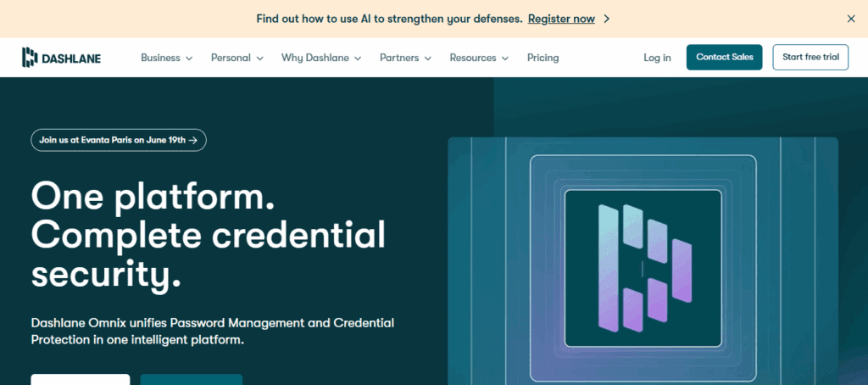Click the banner text about AI defenses

pyautogui.click(x=389, y=19)
